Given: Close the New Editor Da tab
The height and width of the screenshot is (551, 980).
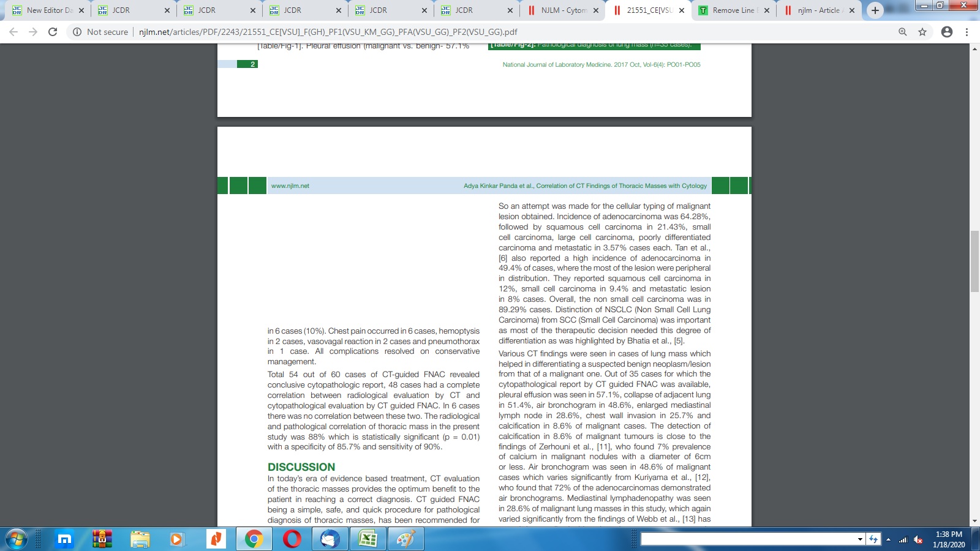Looking at the screenshot, I should tap(81, 10).
